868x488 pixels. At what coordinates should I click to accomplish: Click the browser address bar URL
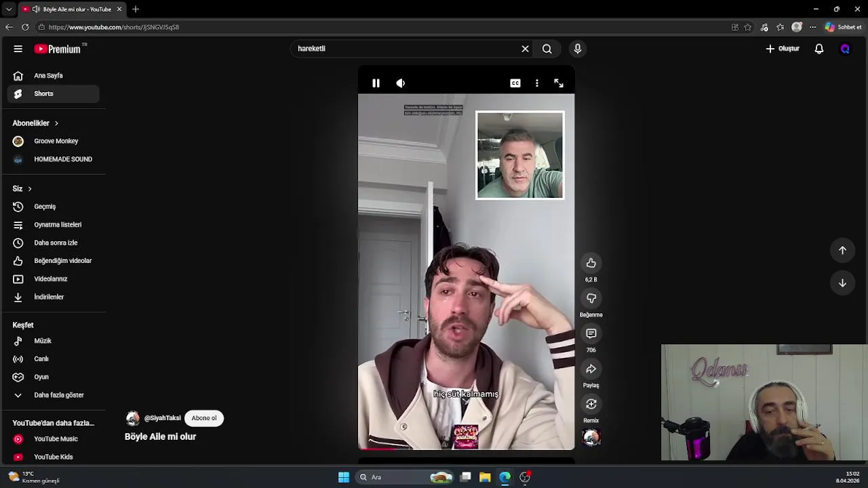pyautogui.click(x=114, y=27)
